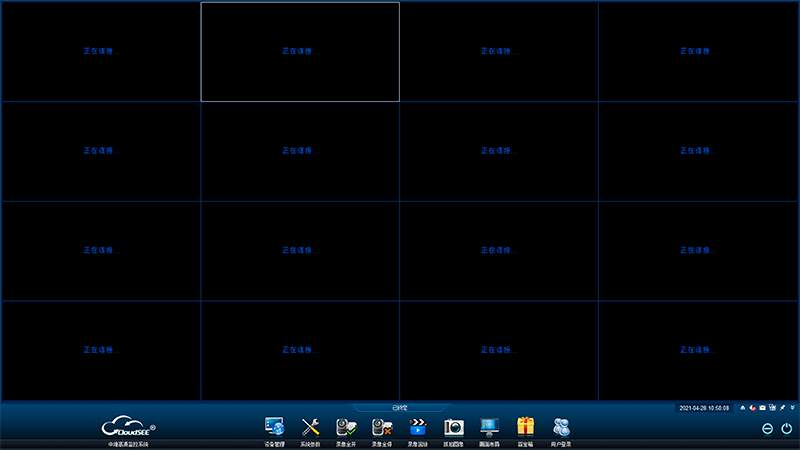800x450 pixels.
Task: Stop all recording (录像全停)
Action: tap(382, 427)
